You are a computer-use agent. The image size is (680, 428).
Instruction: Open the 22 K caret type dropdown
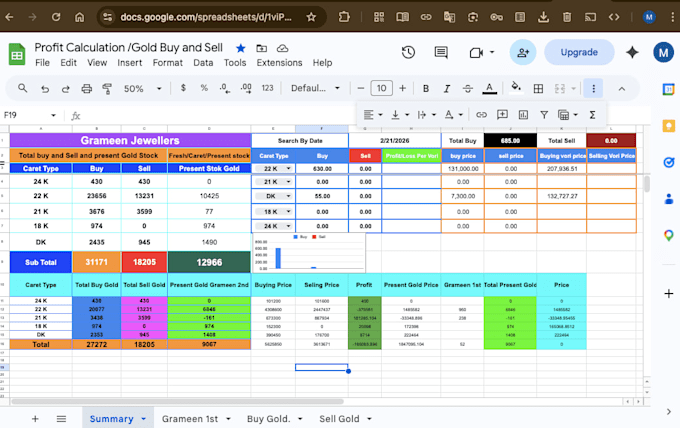click(273, 169)
